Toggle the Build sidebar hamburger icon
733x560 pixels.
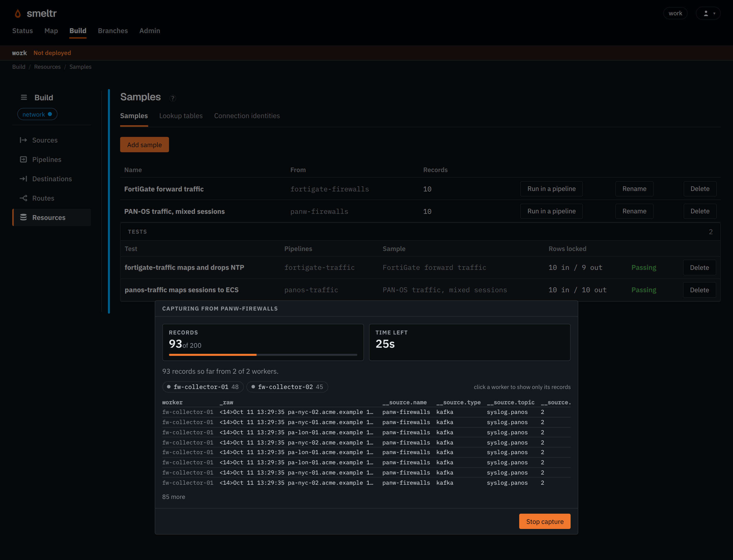coord(24,97)
